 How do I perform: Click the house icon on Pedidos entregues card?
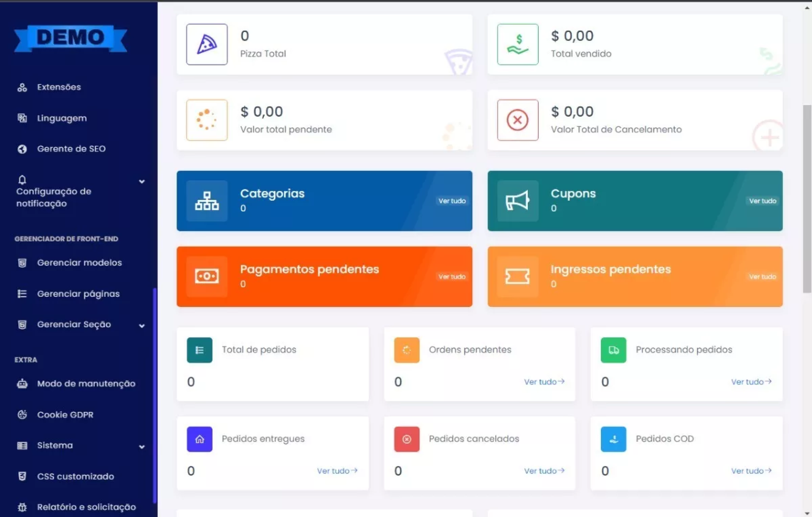(199, 439)
